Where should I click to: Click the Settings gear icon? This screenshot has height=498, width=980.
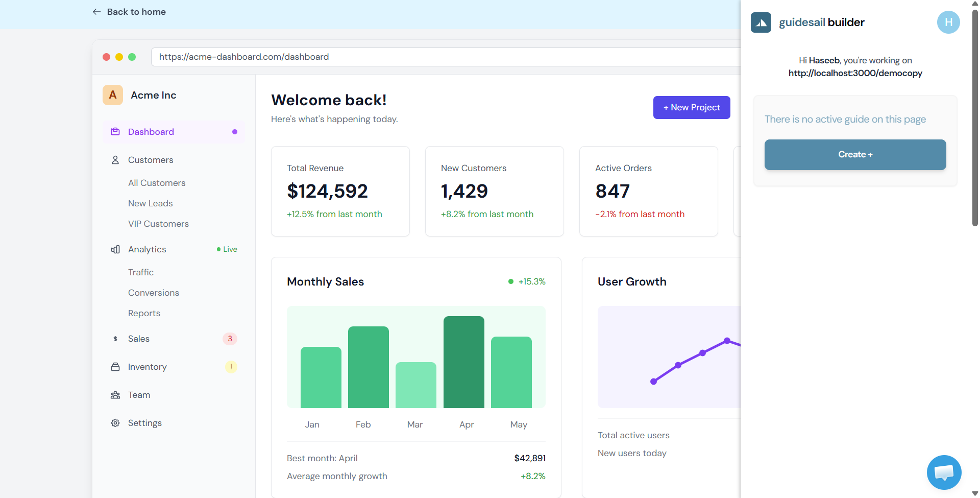tap(115, 423)
